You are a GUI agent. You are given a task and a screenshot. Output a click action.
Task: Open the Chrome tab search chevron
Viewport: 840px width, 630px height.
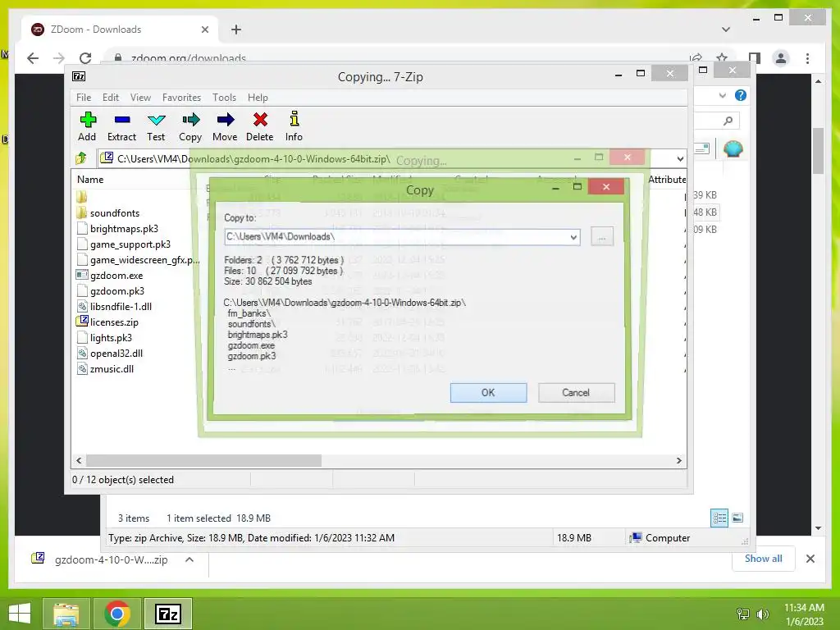pyautogui.click(x=726, y=30)
